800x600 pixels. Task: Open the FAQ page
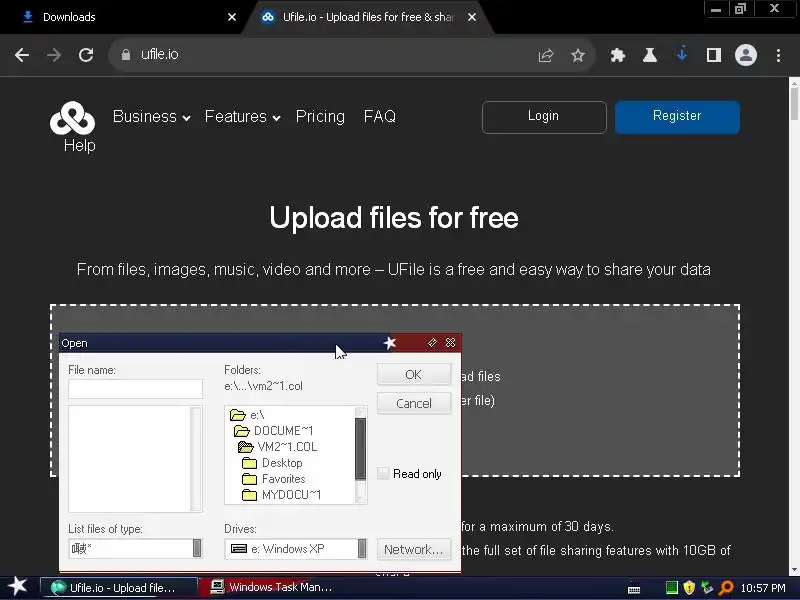pyautogui.click(x=380, y=116)
